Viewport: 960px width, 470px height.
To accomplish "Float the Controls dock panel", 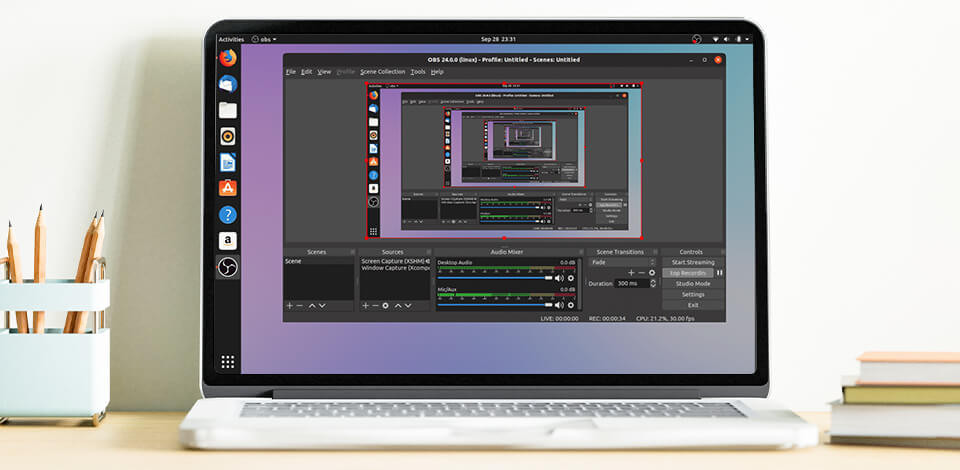I will click(x=721, y=252).
